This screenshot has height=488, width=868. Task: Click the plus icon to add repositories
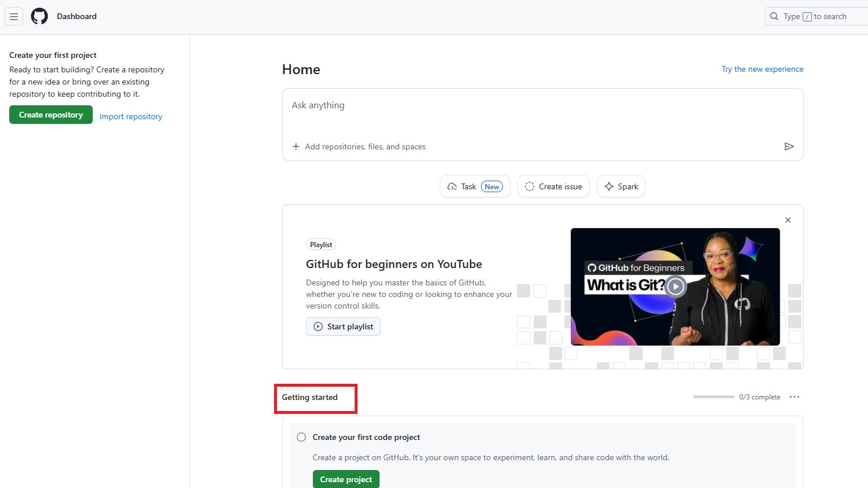(296, 146)
